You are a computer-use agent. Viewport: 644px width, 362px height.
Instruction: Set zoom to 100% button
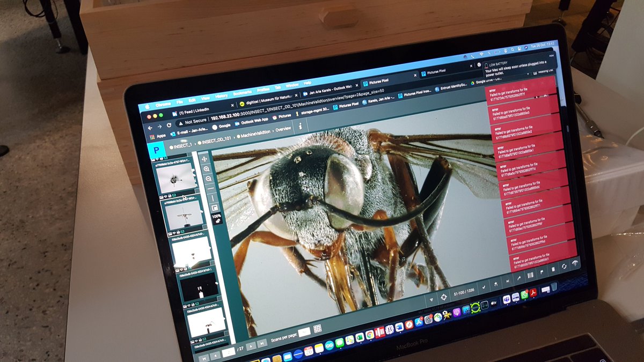coord(216,216)
